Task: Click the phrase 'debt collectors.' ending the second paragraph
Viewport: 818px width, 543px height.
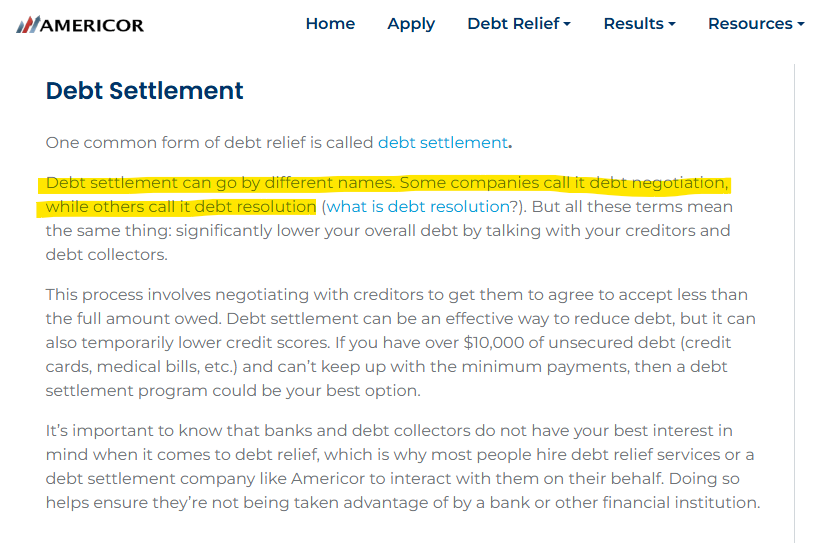Action: point(106,255)
